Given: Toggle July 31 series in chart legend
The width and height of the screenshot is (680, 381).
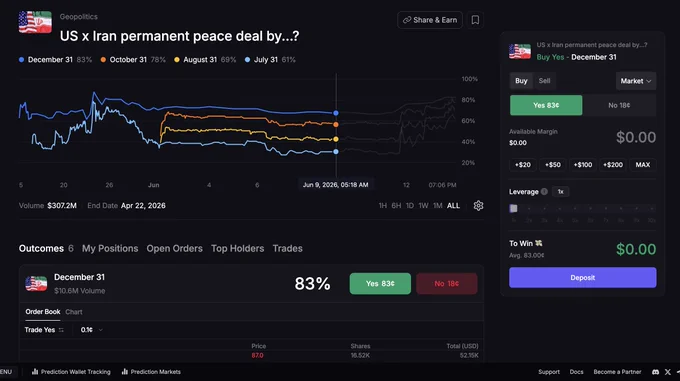Looking at the screenshot, I should (270, 60).
